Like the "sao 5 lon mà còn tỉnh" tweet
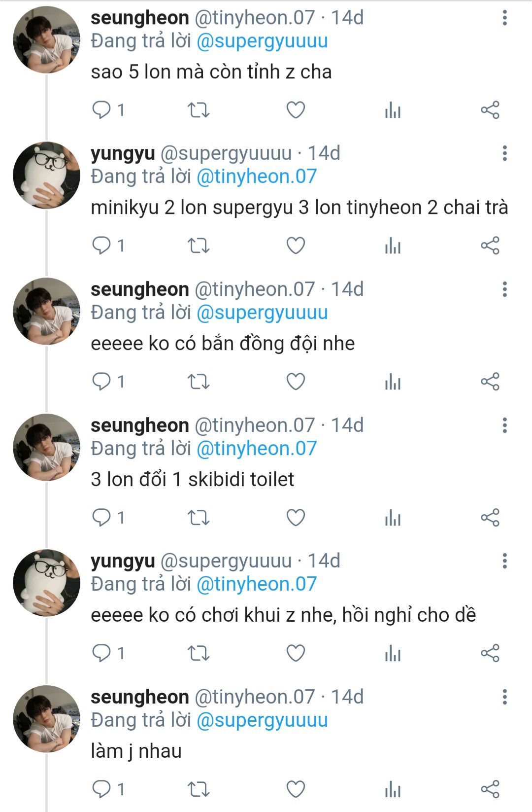The width and height of the screenshot is (532, 812). coord(296,110)
